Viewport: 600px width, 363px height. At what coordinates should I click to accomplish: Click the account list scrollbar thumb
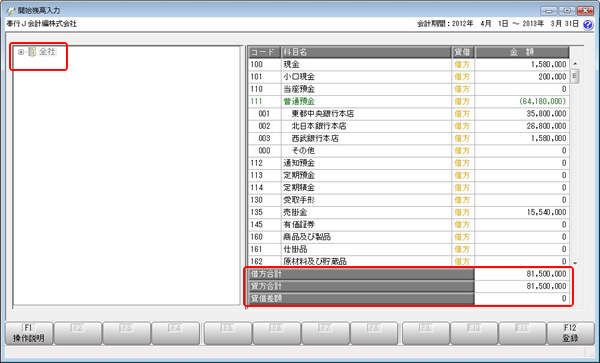[574, 76]
